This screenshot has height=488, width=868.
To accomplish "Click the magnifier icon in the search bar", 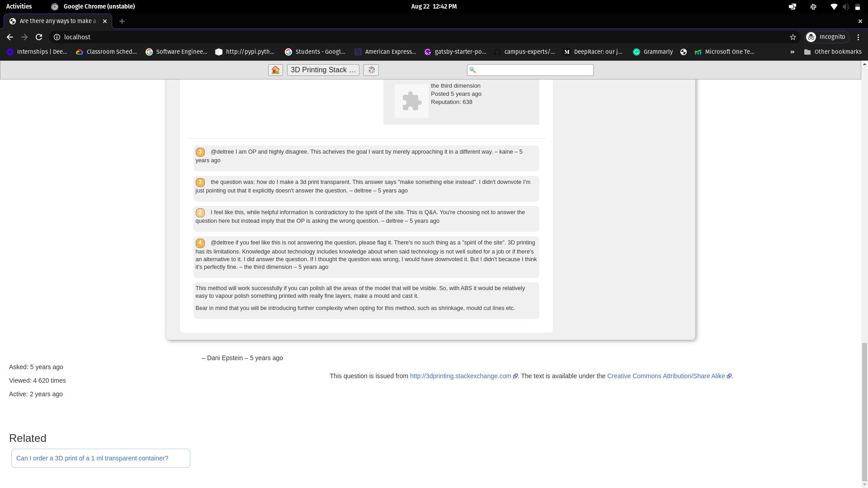I will coord(472,70).
